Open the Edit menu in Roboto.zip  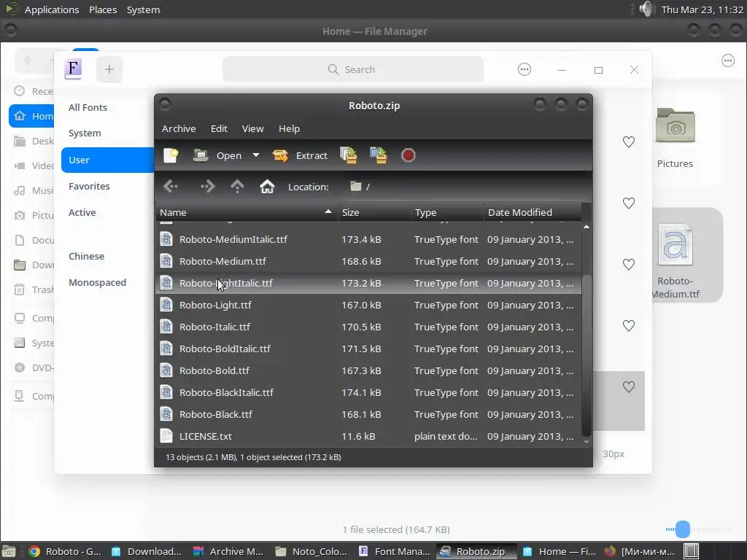(219, 128)
